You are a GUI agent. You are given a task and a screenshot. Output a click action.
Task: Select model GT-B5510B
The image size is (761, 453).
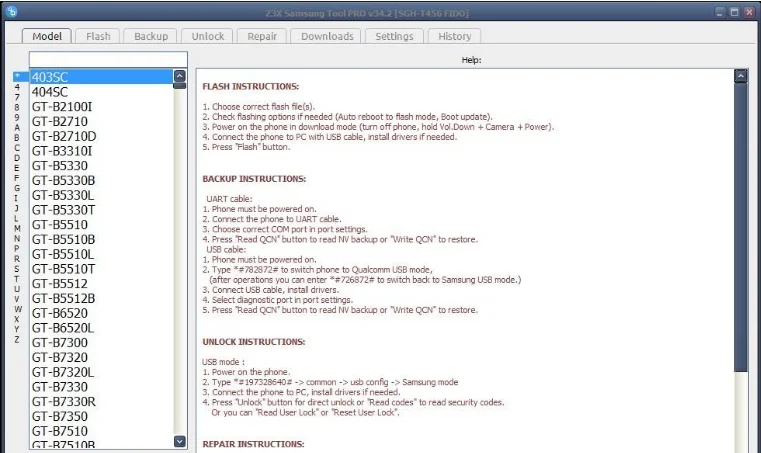[101, 239]
